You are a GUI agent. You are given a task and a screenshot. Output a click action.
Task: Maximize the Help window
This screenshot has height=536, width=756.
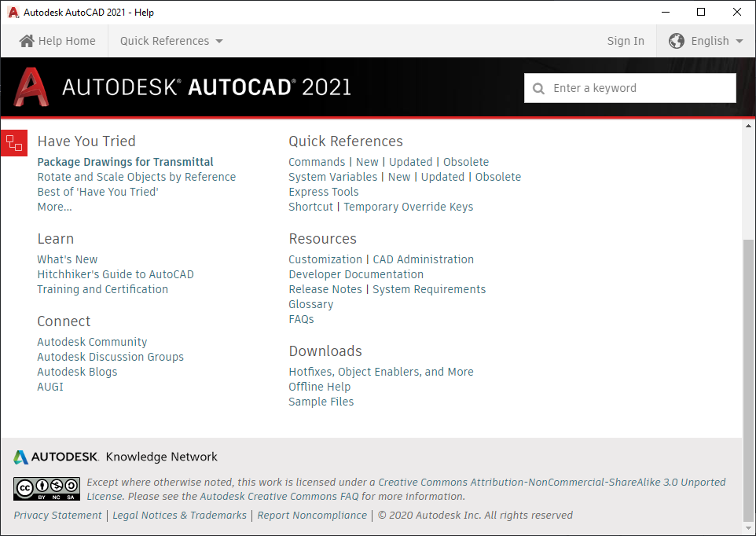coord(701,12)
